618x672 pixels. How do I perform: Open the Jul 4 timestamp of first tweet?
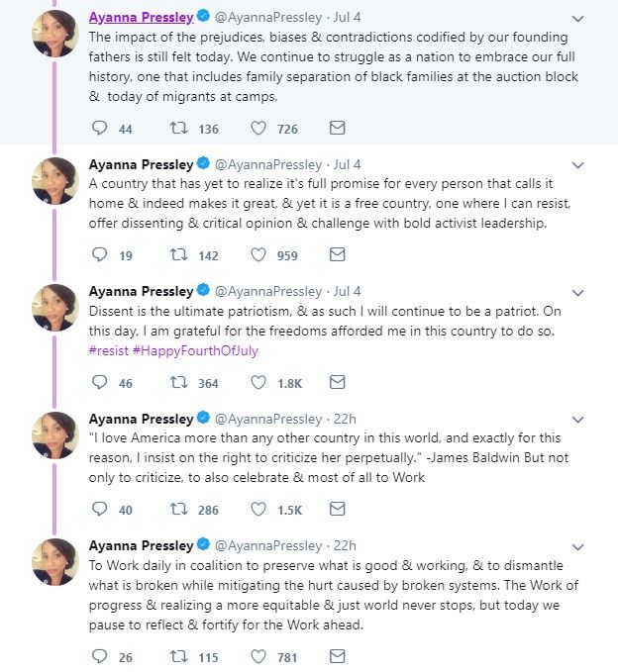tap(348, 17)
